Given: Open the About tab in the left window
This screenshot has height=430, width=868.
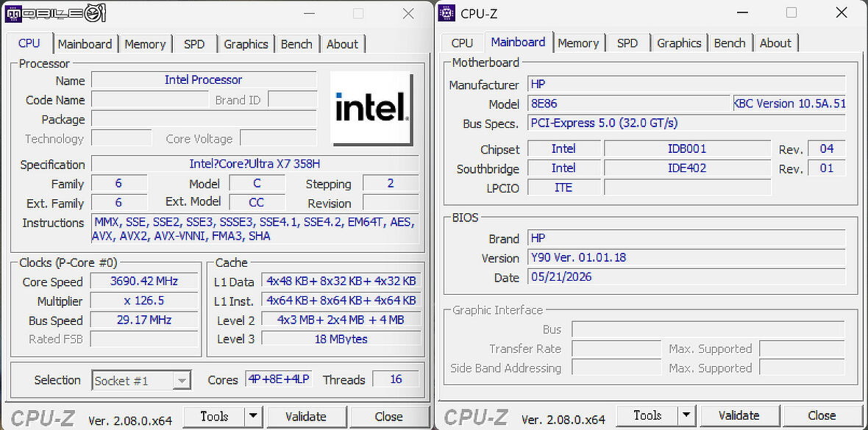Looking at the screenshot, I should tap(342, 43).
